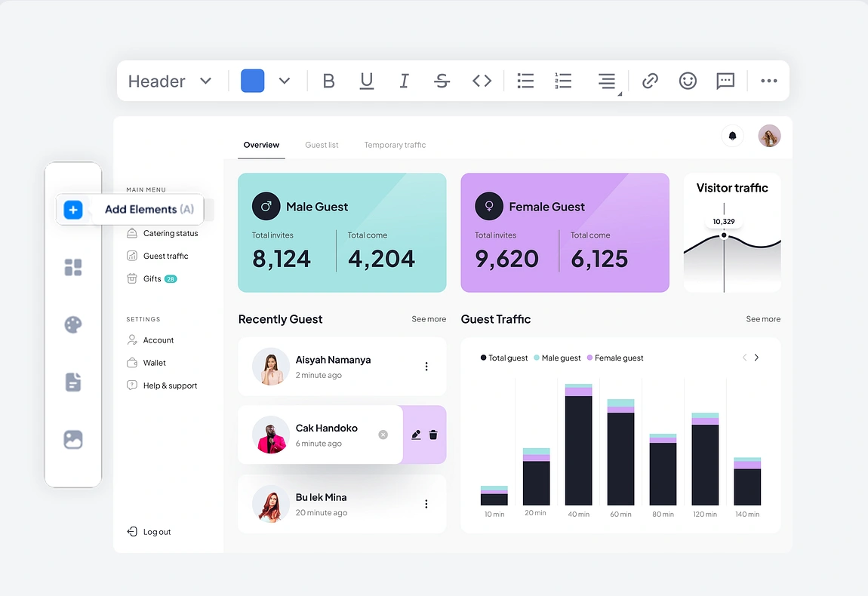Open the color palette sidebar tool
The width and height of the screenshot is (868, 596).
tap(73, 324)
